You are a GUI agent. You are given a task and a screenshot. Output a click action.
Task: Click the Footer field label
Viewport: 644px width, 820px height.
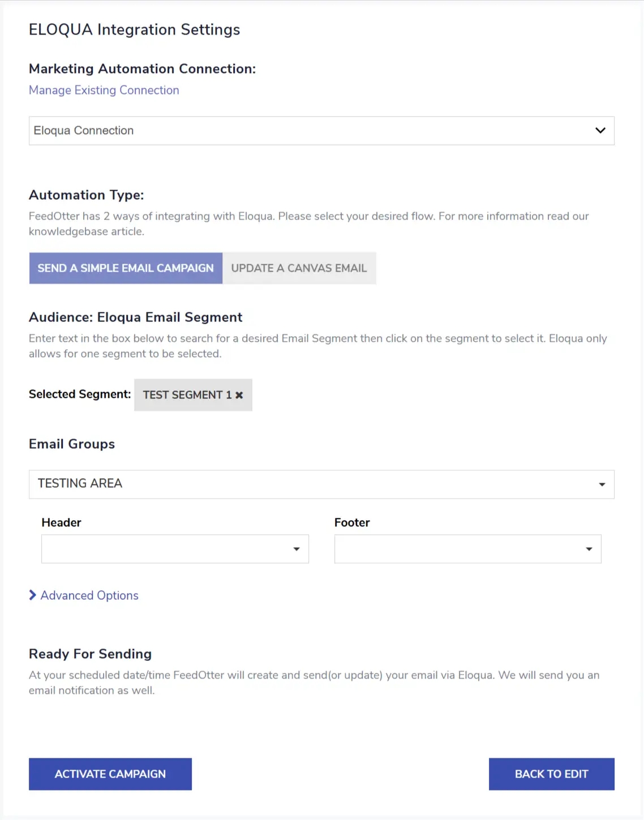click(352, 522)
